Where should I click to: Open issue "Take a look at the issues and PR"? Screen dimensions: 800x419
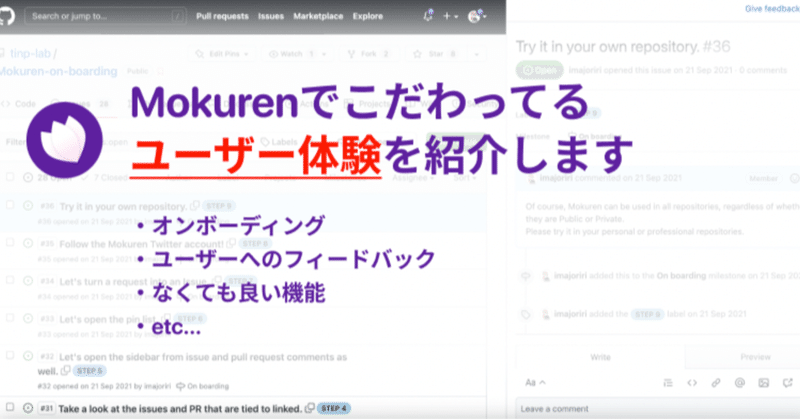(180, 409)
